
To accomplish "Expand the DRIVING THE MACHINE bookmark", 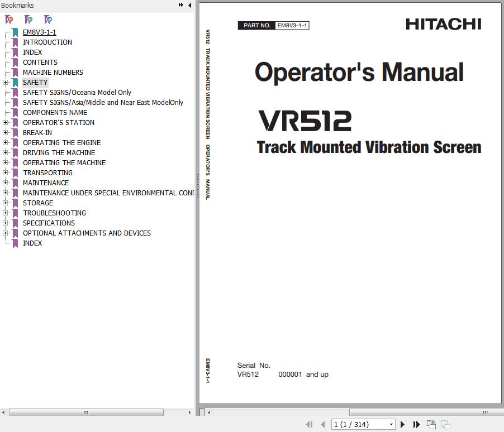I will pyautogui.click(x=5, y=152).
